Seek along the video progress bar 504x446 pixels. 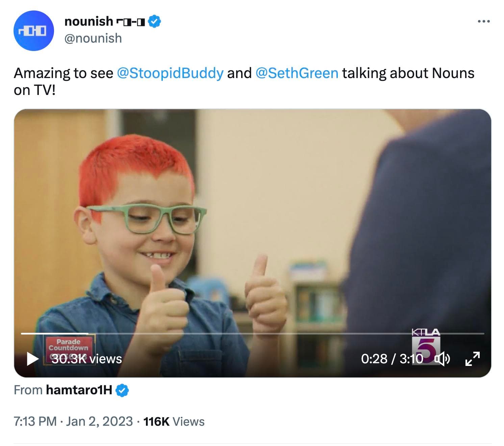point(252,333)
